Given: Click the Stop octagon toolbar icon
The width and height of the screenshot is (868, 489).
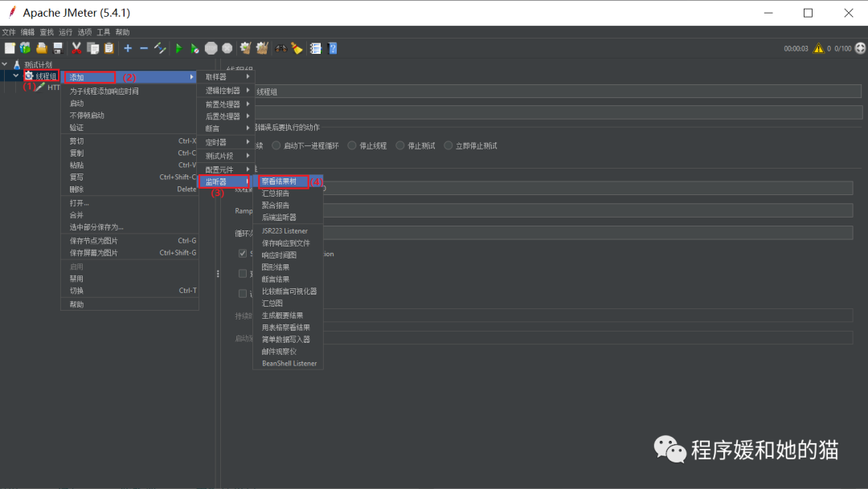Looking at the screenshot, I should 211,49.
